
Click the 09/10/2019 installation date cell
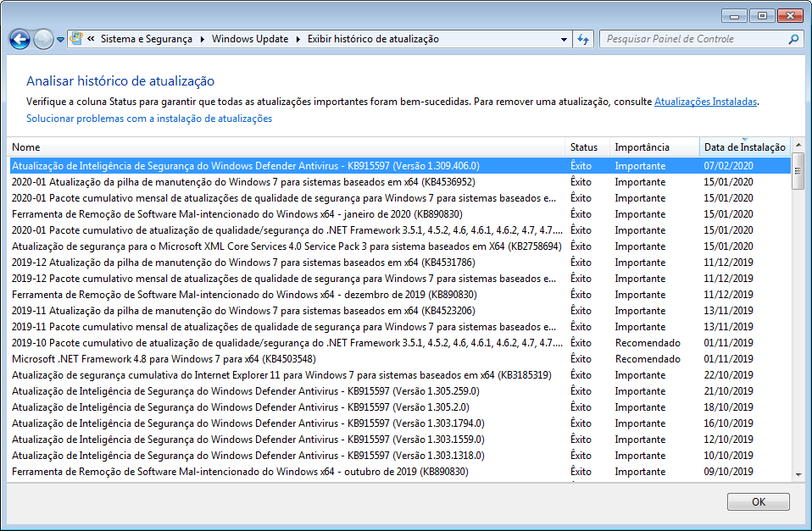[x=728, y=472]
